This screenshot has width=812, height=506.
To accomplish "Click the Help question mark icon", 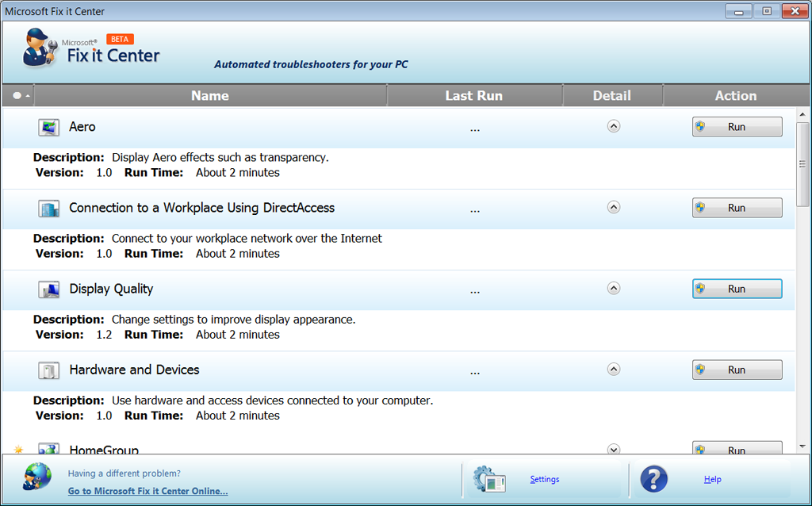I will tap(654, 479).
